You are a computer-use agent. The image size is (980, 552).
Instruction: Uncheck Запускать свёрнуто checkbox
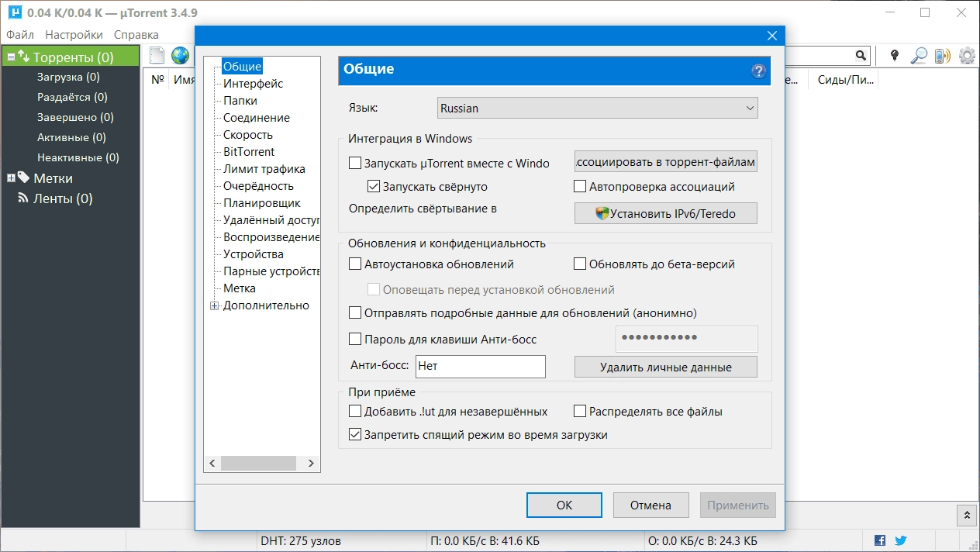coord(374,187)
